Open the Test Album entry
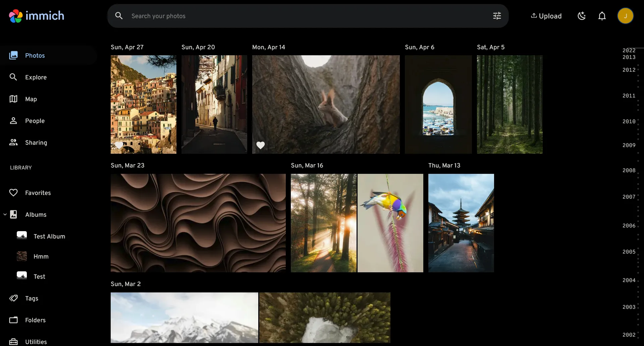This screenshot has width=644, height=346. tap(49, 236)
